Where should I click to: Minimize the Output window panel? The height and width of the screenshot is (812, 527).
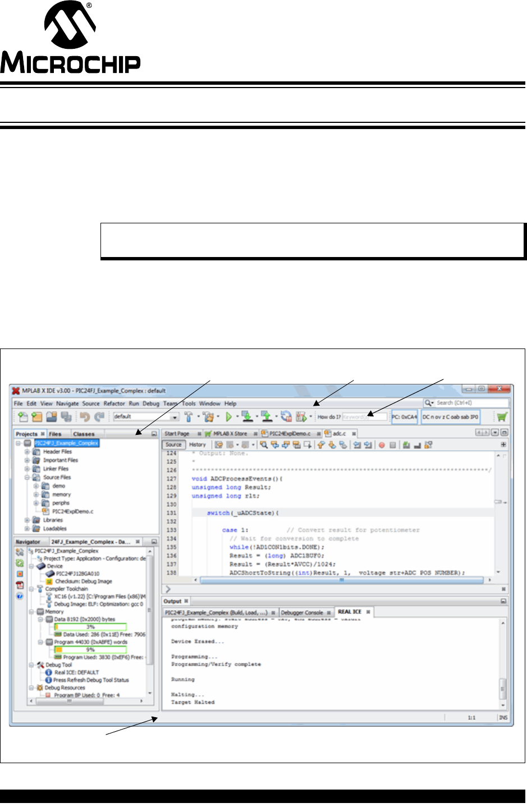click(x=503, y=602)
